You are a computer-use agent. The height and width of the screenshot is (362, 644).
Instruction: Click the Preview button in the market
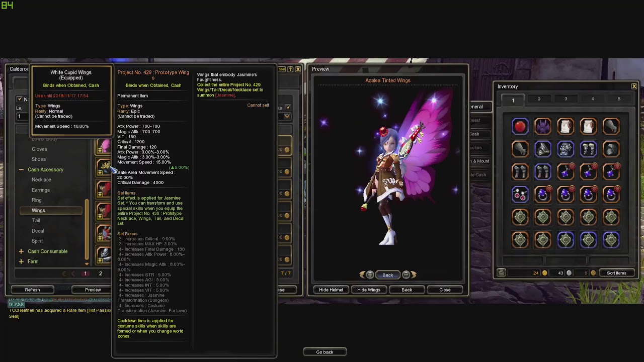click(x=93, y=290)
